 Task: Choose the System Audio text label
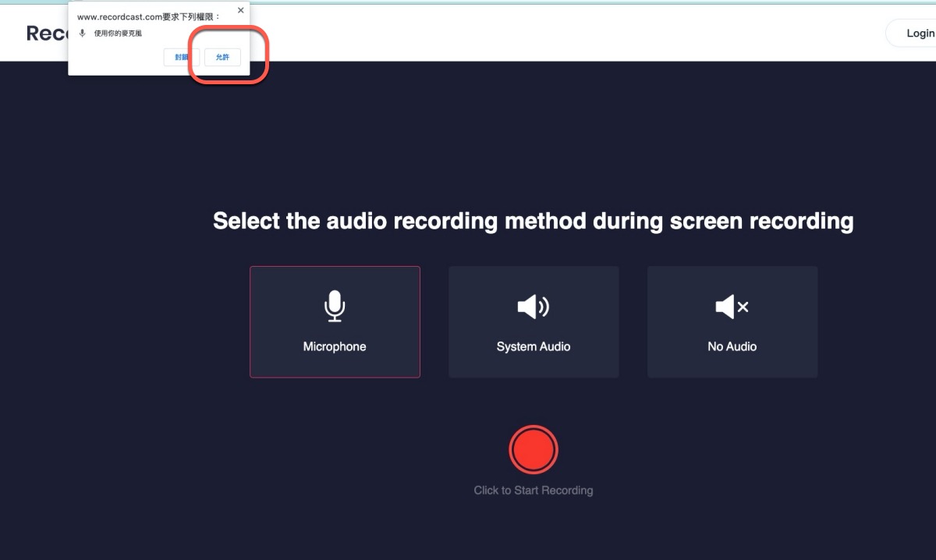tap(534, 346)
